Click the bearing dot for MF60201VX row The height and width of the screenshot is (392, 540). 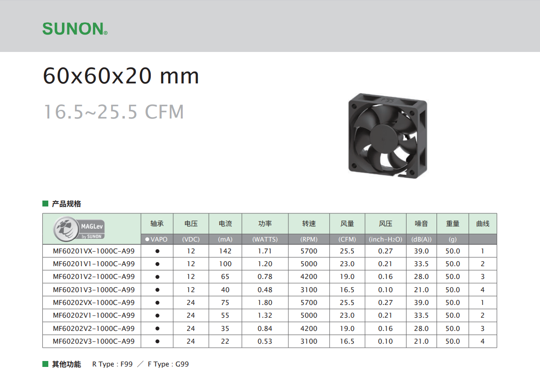click(x=157, y=251)
